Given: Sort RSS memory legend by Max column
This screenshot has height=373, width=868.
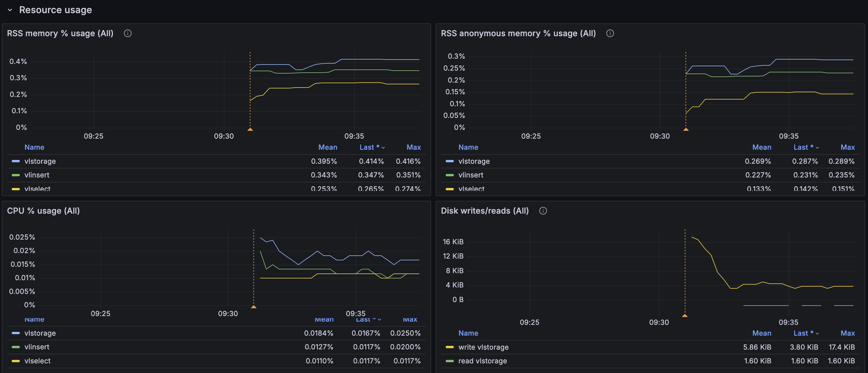Looking at the screenshot, I should [x=414, y=147].
